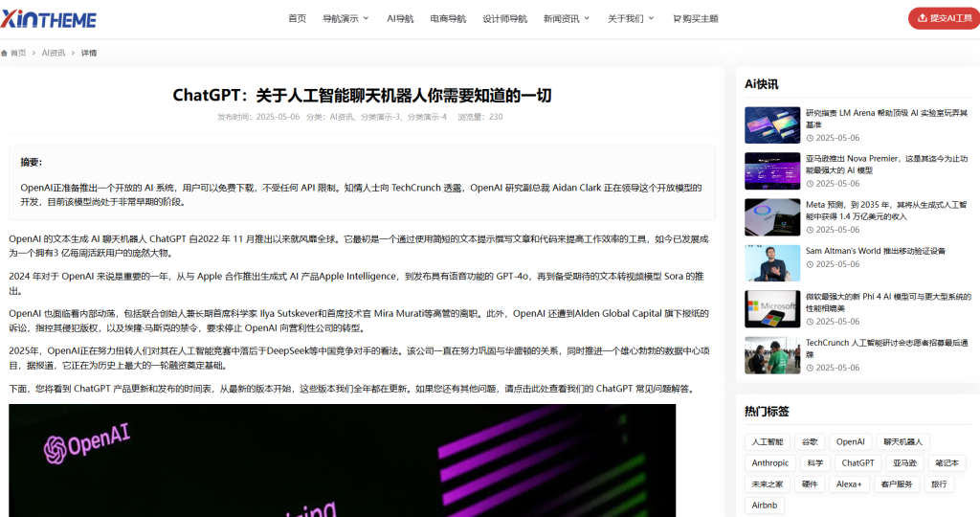980x517 pixels.
Task: Click the XinTheme logo
Action: (x=48, y=19)
